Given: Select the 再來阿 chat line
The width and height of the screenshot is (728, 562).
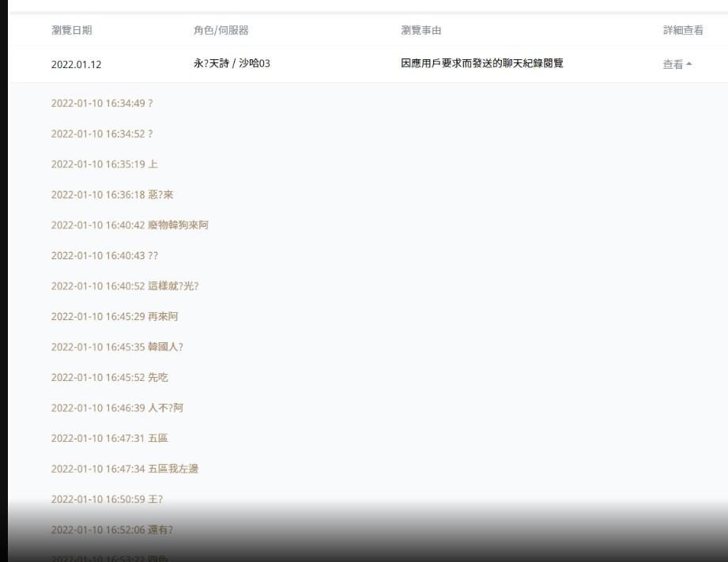Looking at the screenshot, I should coord(115,316).
